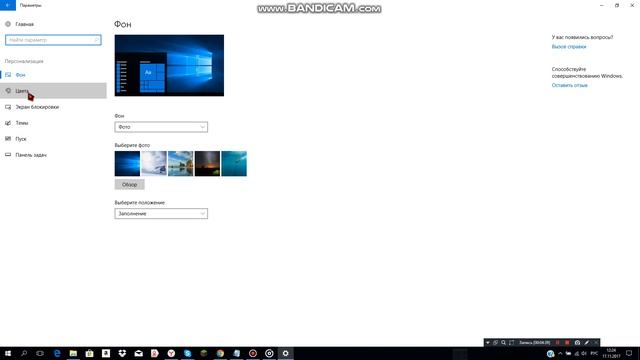The height and width of the screenshot is (360, 640).
Task: Expand the Фон type dropdown showing Фото
Action: pyautogui.click(x=161, y=127)
